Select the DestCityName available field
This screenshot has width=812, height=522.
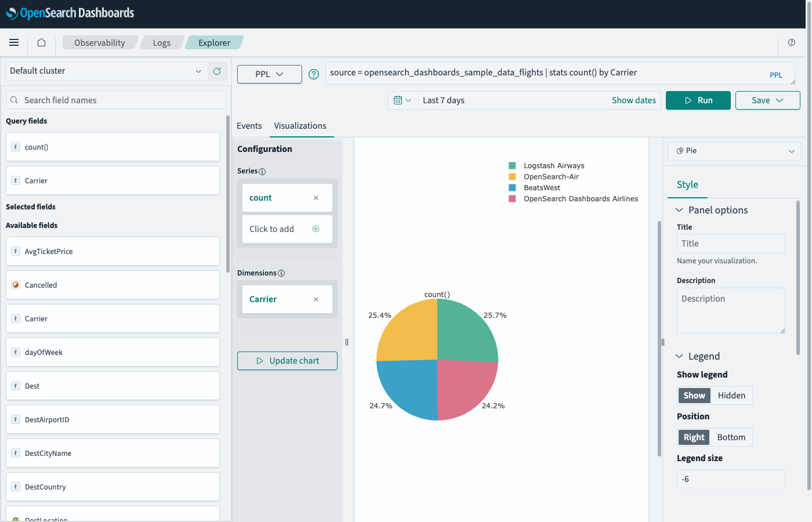113,453
